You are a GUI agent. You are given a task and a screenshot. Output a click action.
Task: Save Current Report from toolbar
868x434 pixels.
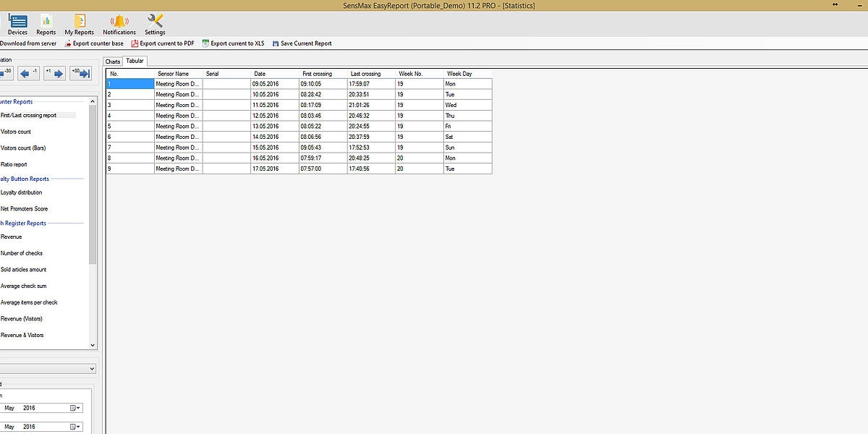(x=302, y=43)
